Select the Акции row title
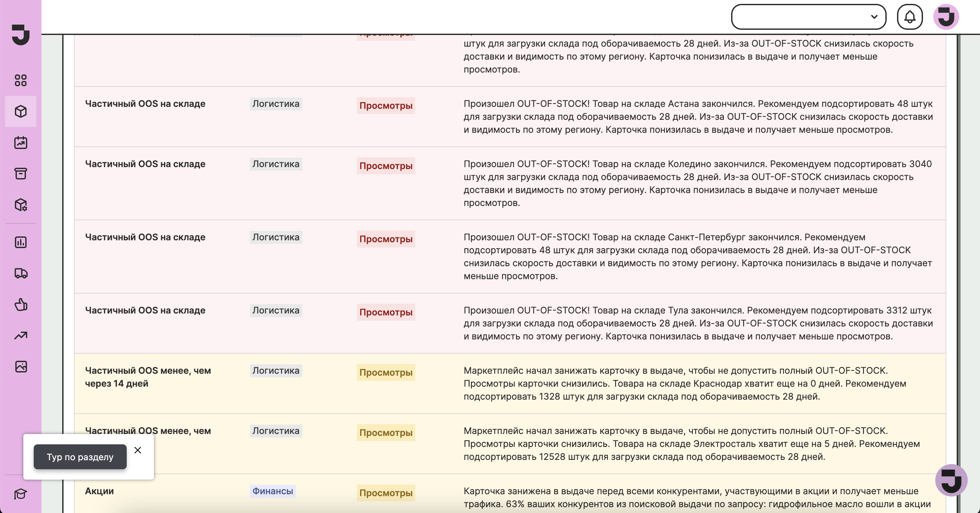 pos(99,491)
